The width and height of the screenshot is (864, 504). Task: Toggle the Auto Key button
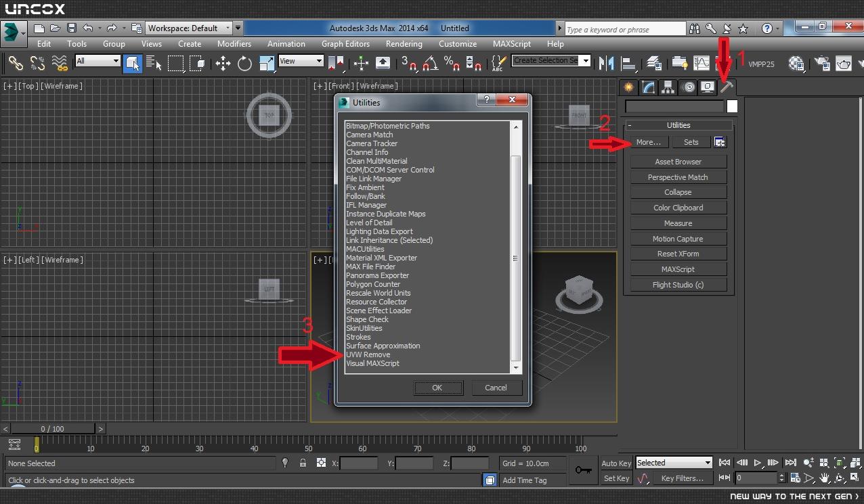[616, 463]
